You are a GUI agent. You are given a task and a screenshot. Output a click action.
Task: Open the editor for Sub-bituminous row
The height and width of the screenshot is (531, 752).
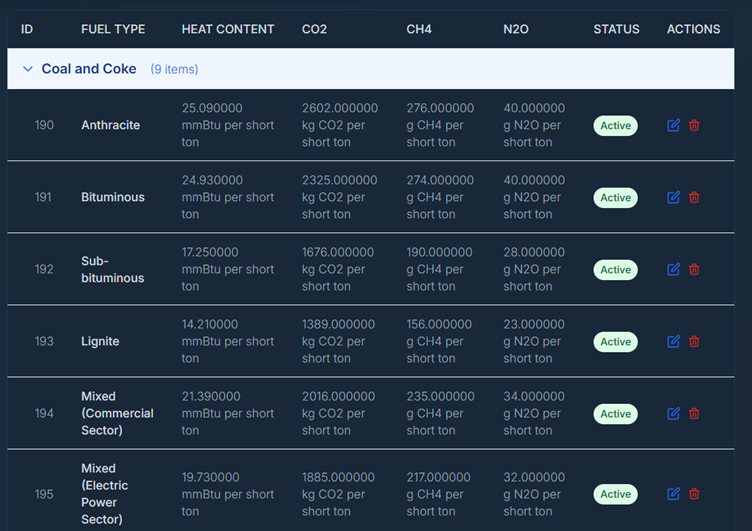(x=673, y=270)
